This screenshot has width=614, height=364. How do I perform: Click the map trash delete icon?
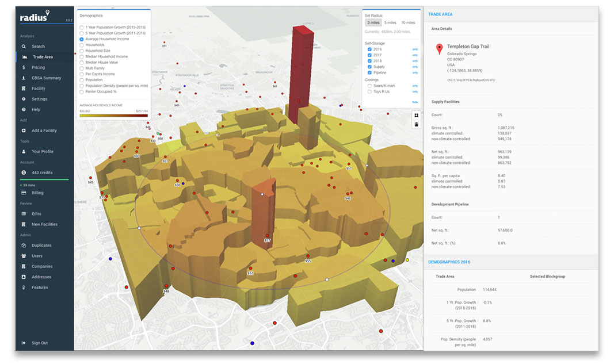pyautogui.click(x=415, y=124)
